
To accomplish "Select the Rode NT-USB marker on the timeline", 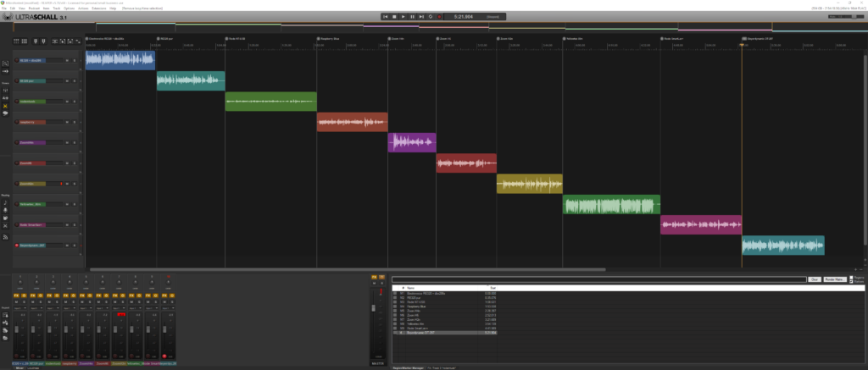I will click(236, 39).
